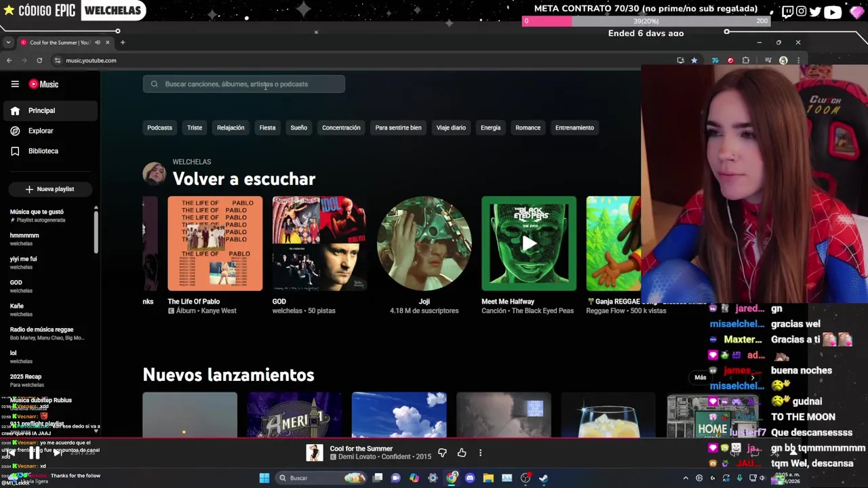Select the Relajación mood chip
Viewport: 868px width, 488px height.
coord(231,127)
